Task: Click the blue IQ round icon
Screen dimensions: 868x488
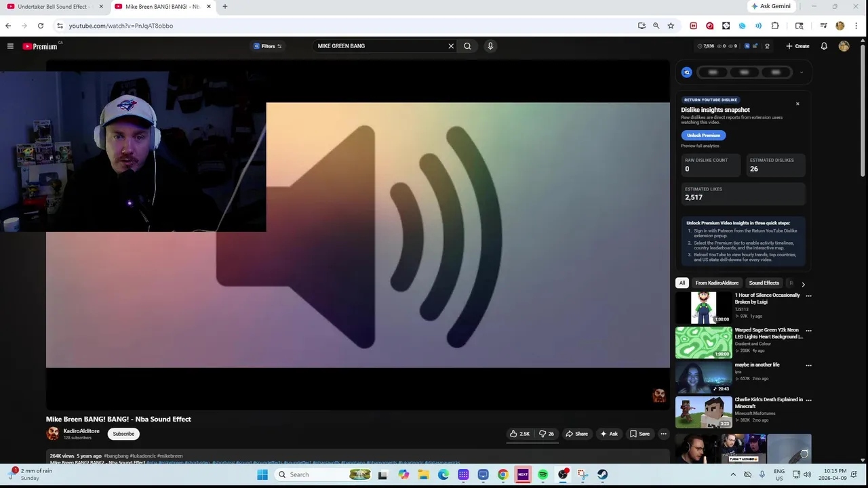Action: (687, 73)
